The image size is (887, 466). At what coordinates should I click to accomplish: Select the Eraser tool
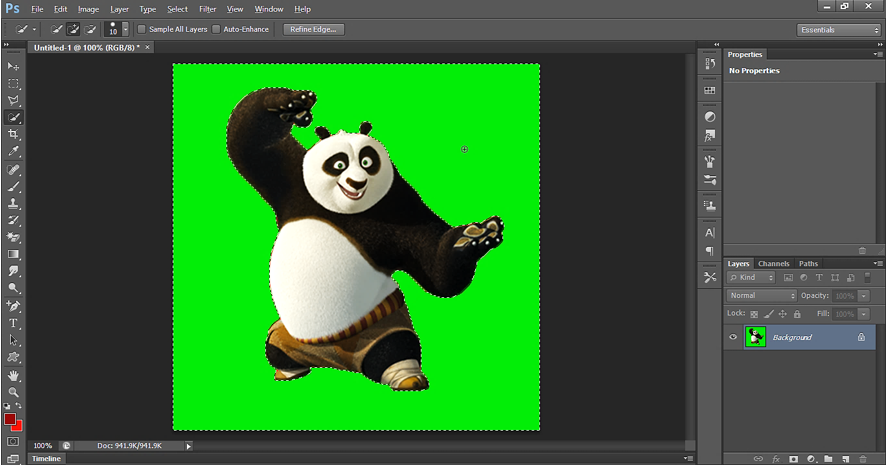13,238
